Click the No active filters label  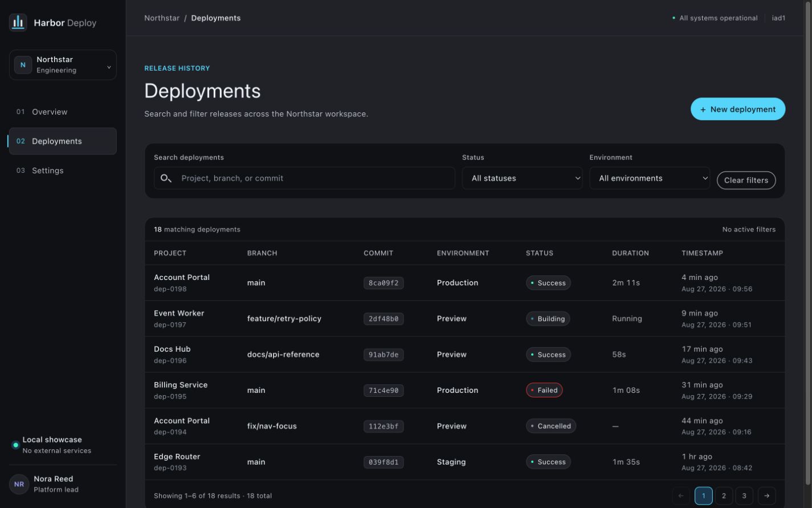(x=749, y=229)
